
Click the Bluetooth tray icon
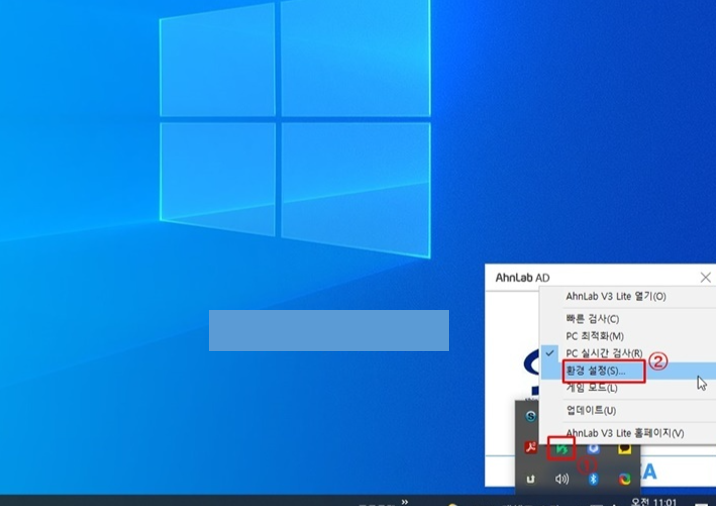(x=593, y=479)
